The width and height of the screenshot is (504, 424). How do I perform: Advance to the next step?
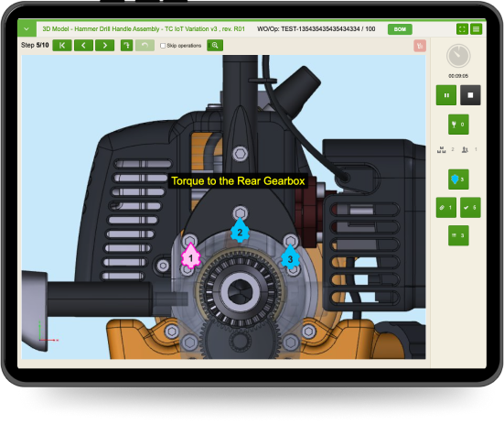tap(105, 46)
